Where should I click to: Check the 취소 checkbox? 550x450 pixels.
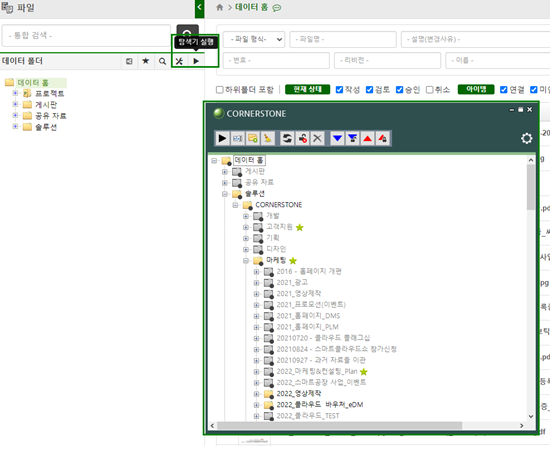[430, 90]
